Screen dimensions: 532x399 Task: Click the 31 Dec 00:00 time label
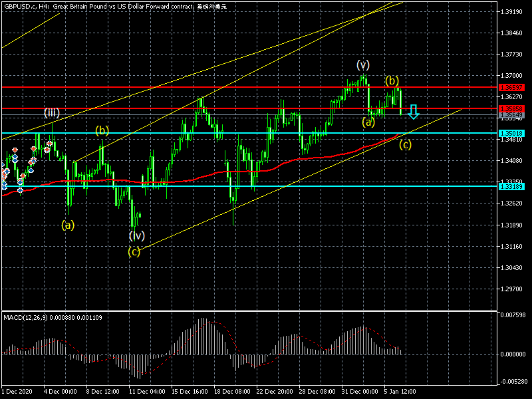(360, 392)
